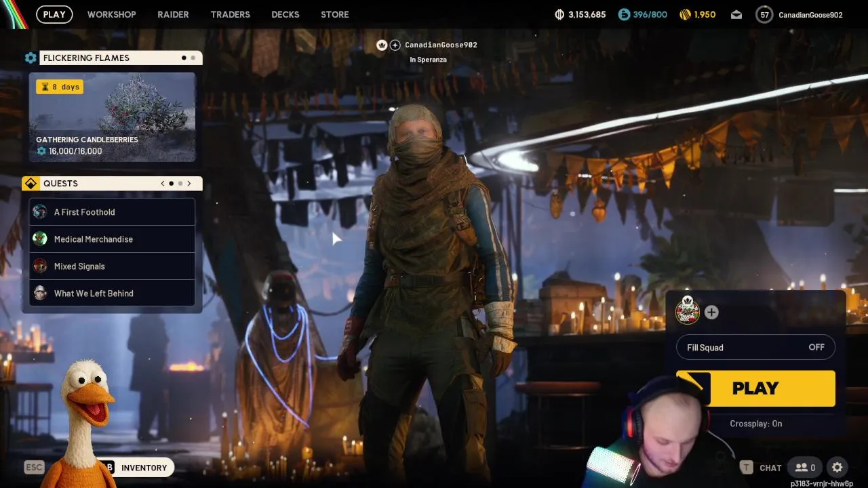This screenshot has width=868, height=488.
Task: Click the What We Left Behind trader portrait
Action: click(x=40, y=293)
